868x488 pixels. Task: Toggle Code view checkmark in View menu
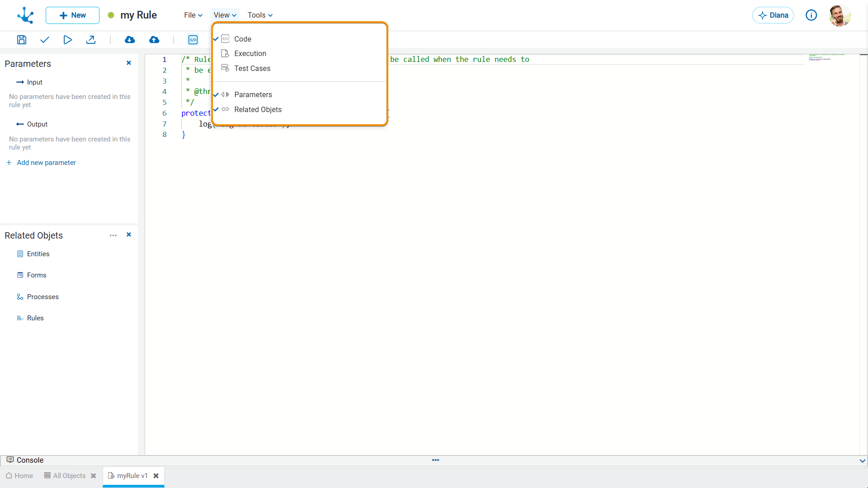click(x=242, y=39)
